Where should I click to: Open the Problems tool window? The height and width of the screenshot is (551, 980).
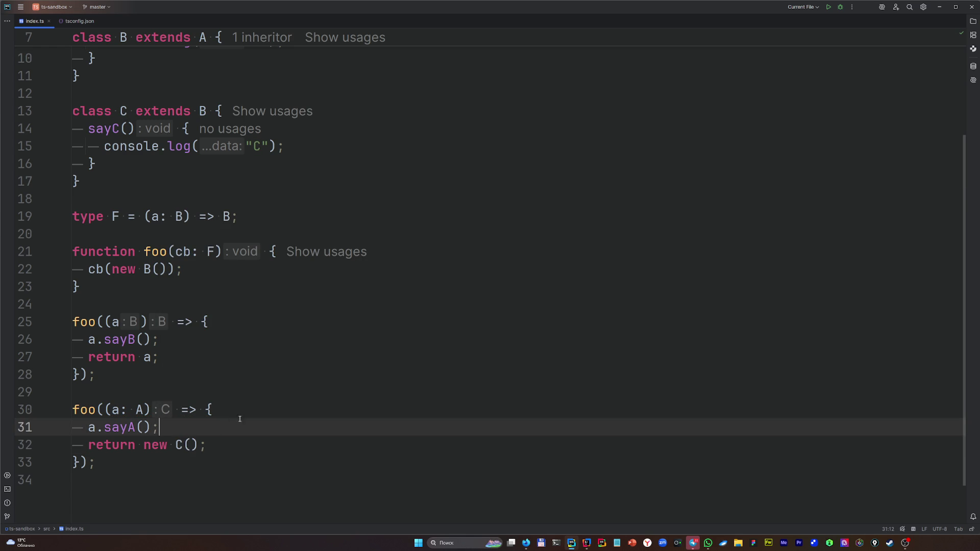coord(7,503)
